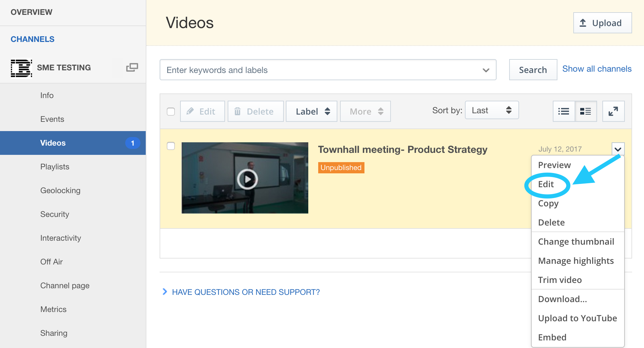This screenshot has width=644, height=348.
Task: Check the Townhall meeting video checkbox
Action: click(171, 146)
